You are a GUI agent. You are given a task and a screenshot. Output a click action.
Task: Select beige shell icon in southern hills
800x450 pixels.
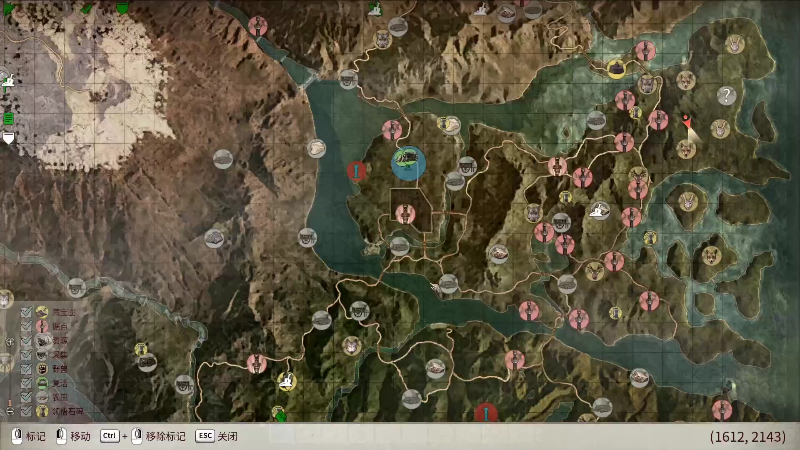435,368
